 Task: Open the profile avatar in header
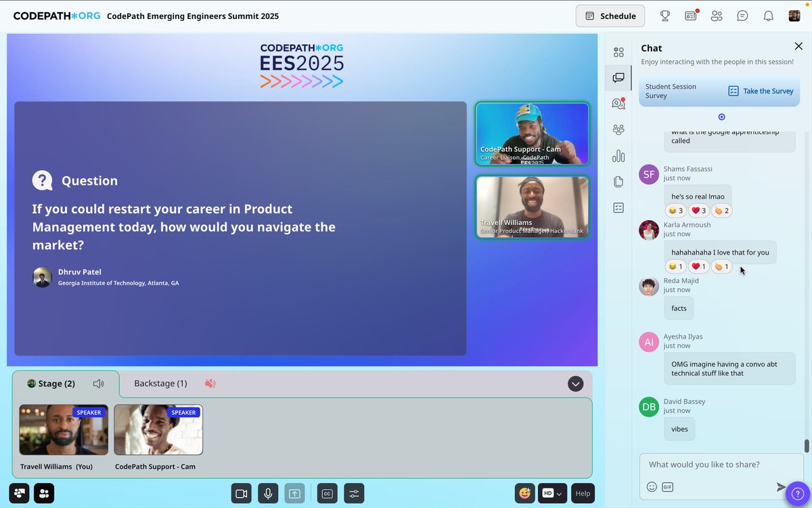[x=794, y=16]
